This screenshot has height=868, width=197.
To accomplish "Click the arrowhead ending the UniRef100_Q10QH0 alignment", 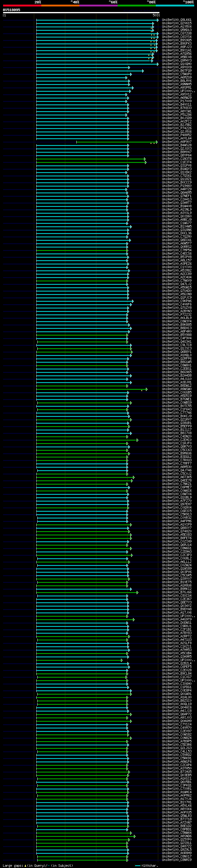I will click(157, 64).
